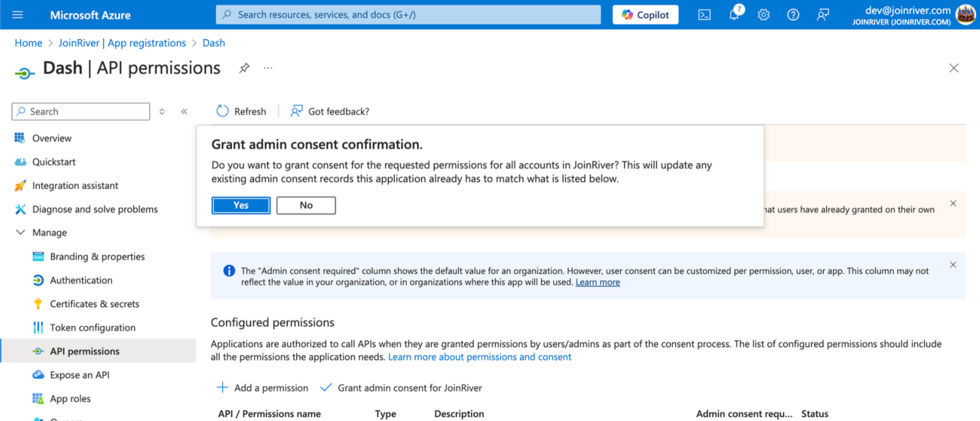980x421 pixels.
Task: Collapse the Manage section
Action: pyautogui.click(x=21, y=233)
